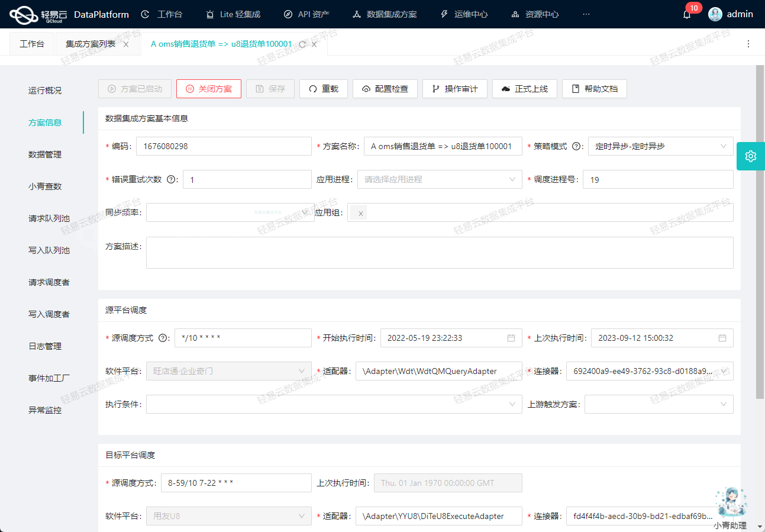Viewport: 765px width, 532px height.
Task: Click the 正式上线 button
Action: pyautogui.click(x=525, y=89)
